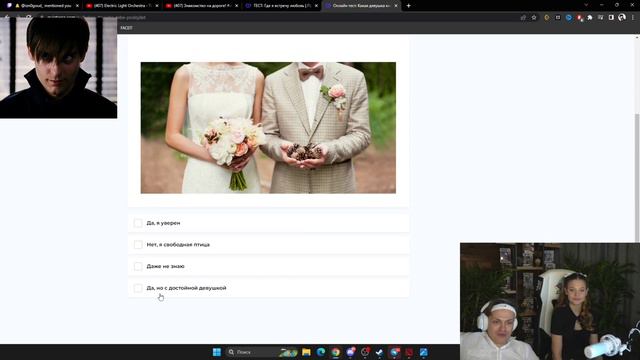Open a new browser tab
This screenshot has height=360, width=640.
(x=409, y=6)
